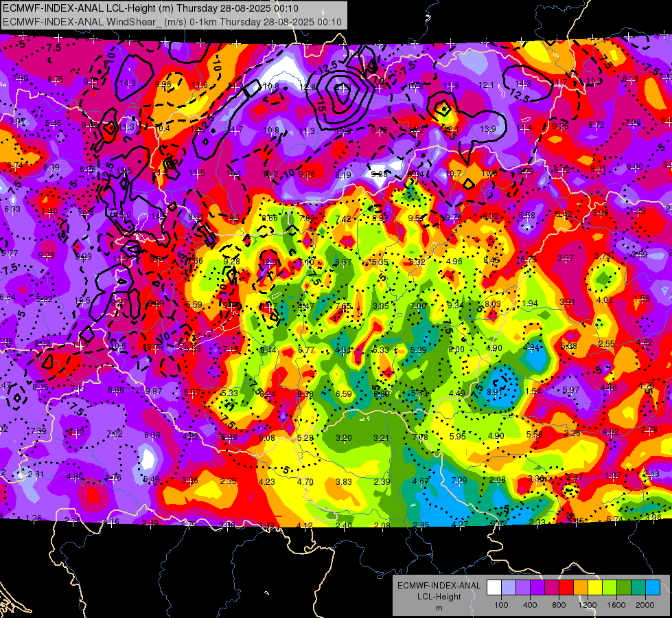Viewport: 672px width, 618px height.
Task: Click the grid value 3.83
Action: 344,482
